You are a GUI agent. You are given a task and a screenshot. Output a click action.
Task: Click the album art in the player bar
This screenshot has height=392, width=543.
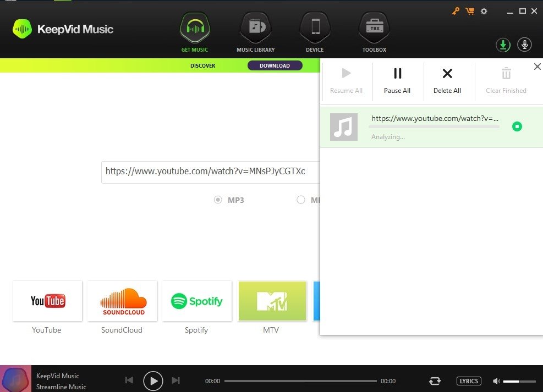tap(15, 379)
